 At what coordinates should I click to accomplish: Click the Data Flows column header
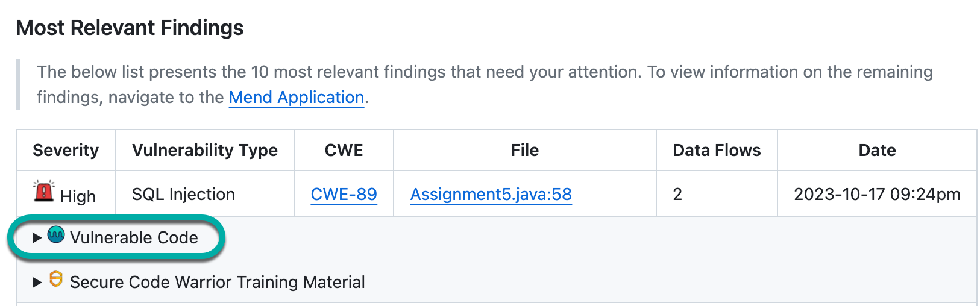(x=717, y=150)
